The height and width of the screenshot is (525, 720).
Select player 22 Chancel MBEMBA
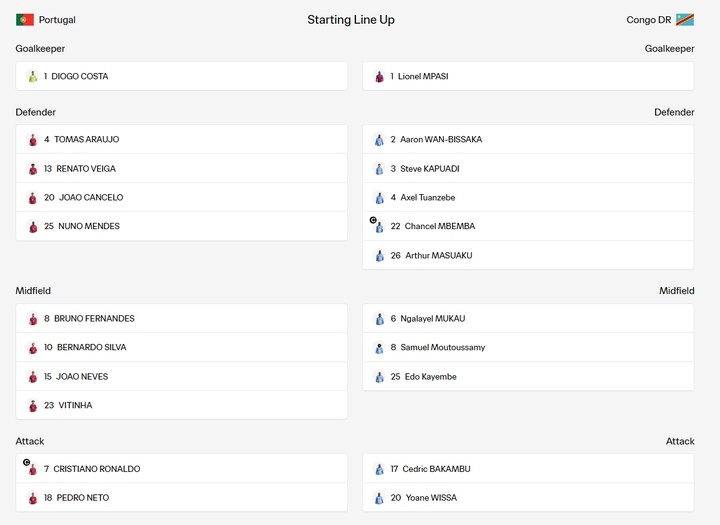[x=528, y=226]
